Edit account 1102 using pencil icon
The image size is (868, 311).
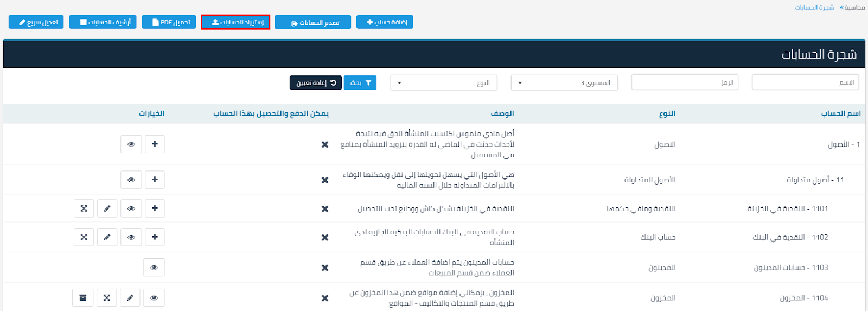coord(107,237)
